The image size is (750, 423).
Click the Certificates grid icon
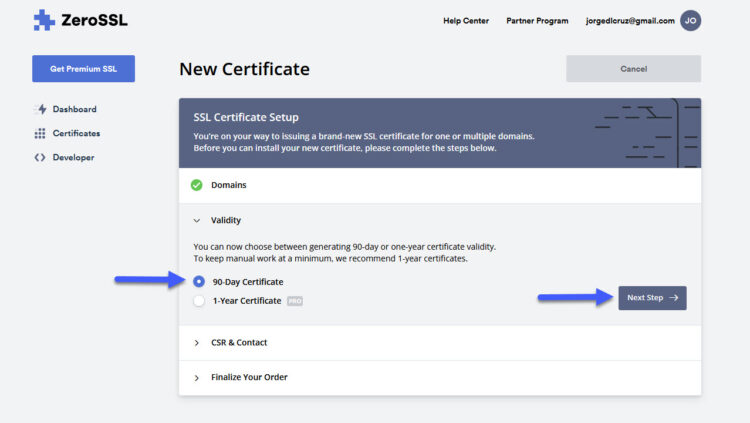point(40,134)
